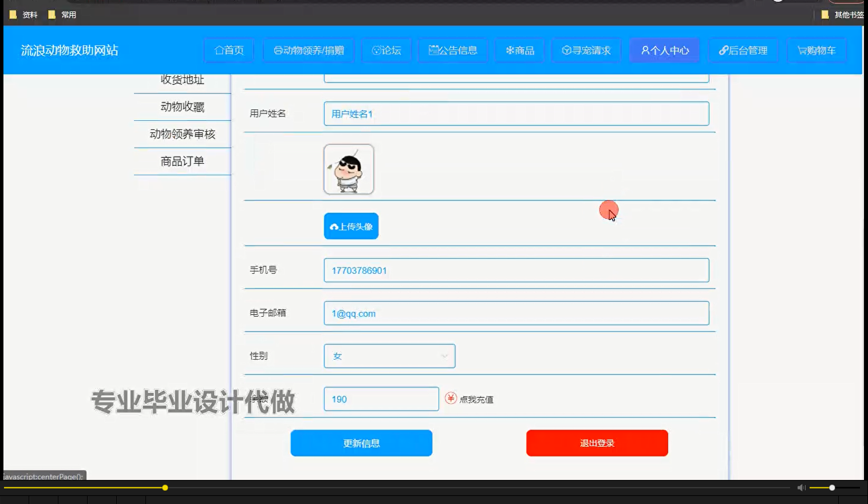The image size is (868, 504).
Task: Click the ¥ recharge icon beside balance
Action: (x=451, y=398)
